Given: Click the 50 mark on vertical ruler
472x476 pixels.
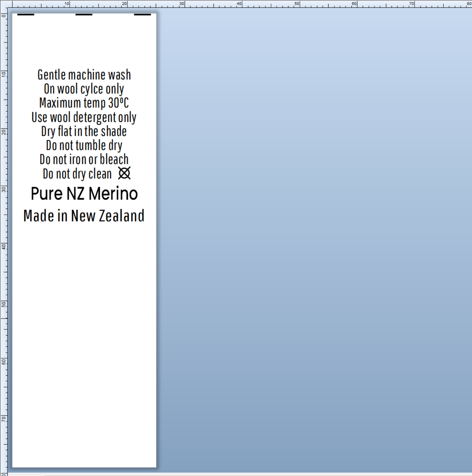Looking at the screenshot, I should (4, 304).
